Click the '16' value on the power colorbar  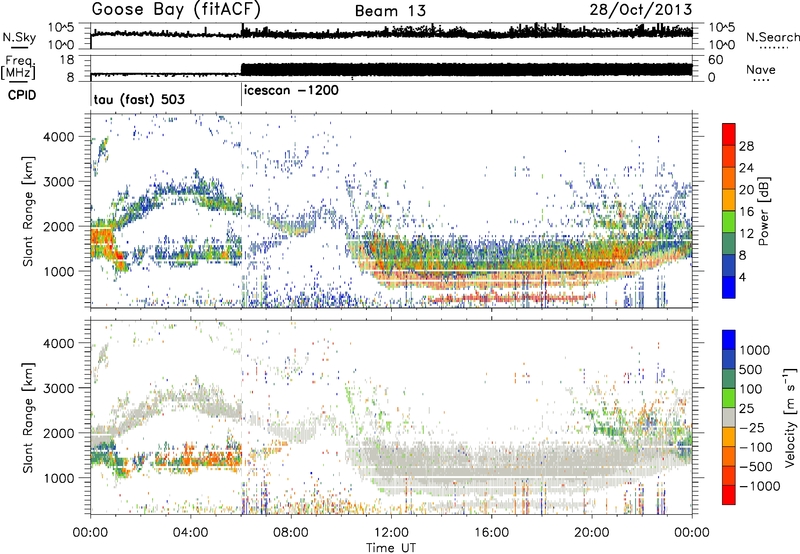point(746,212)
